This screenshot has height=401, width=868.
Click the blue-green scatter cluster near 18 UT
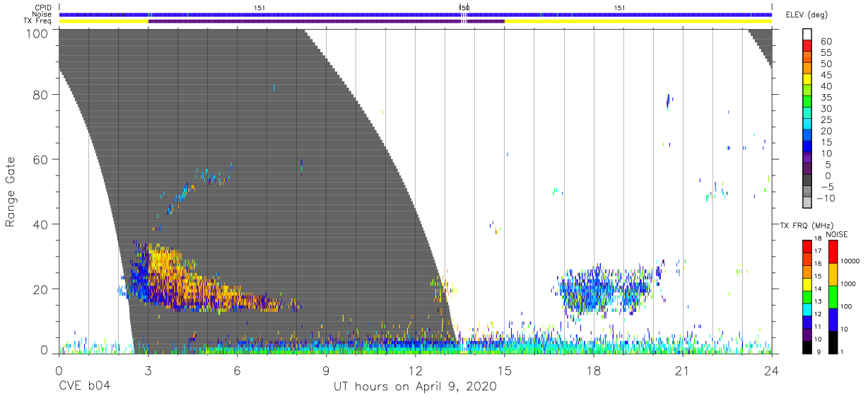click(608, 289)
